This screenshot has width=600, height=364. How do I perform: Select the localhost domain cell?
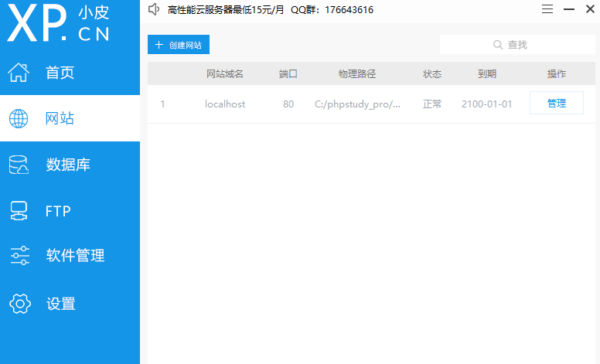[225, 104]
